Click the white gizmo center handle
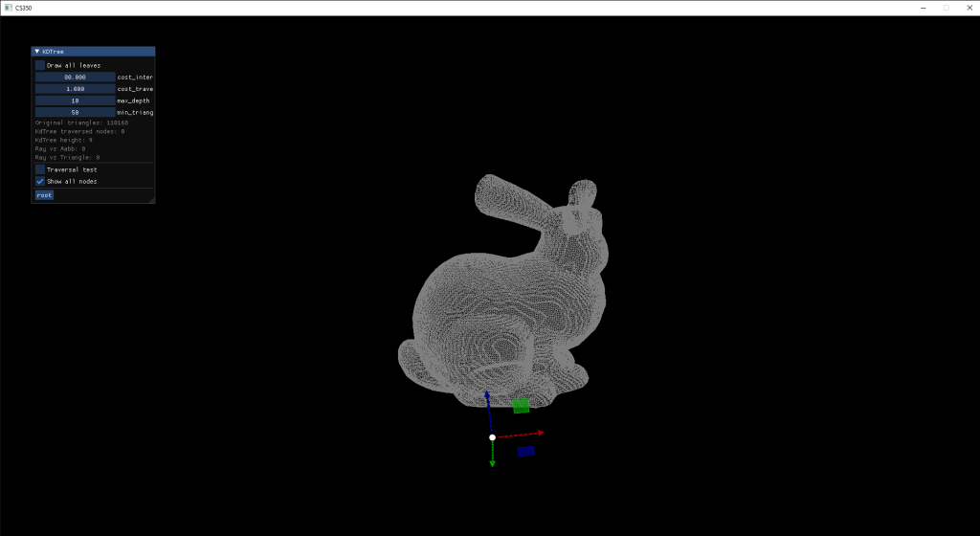Image resolution: width=980 pixels, height=536 pixels. click(x=492, y=437)
